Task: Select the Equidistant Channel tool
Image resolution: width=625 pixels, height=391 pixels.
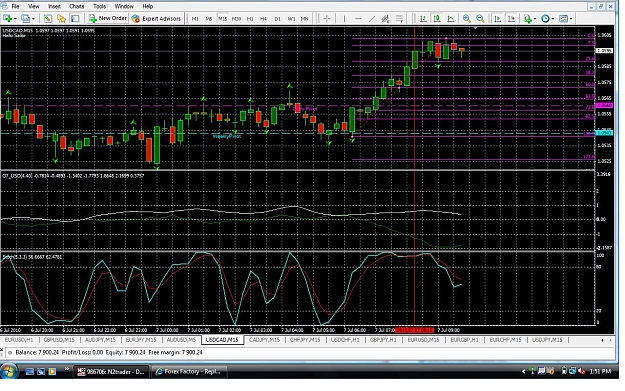Action: [385, 18]
